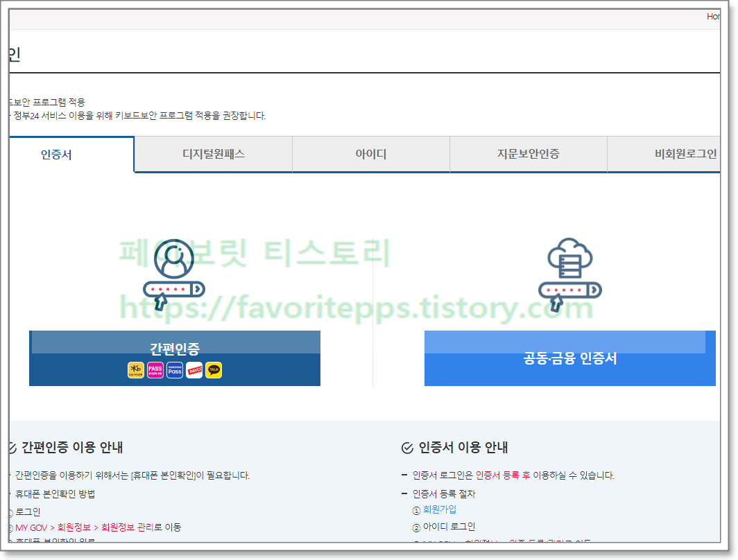This screenshot has height=560, width=738.
Task: Click MY GOV > 회원정보 > 회원정보 관리 red text
Action: 85,527
